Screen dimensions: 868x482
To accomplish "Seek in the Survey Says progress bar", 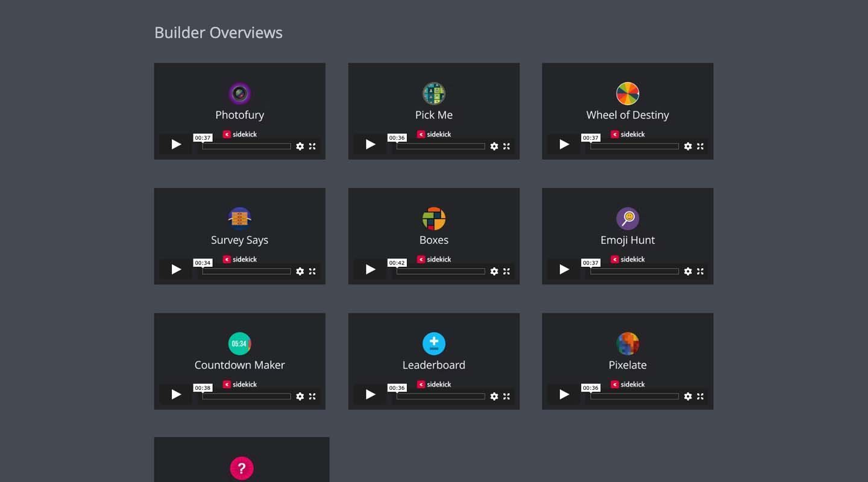I will click(x=247, y=272).
